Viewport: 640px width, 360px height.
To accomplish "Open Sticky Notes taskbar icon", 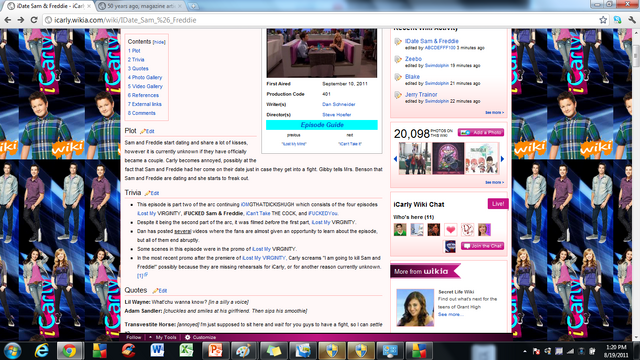I will [273, 351].
